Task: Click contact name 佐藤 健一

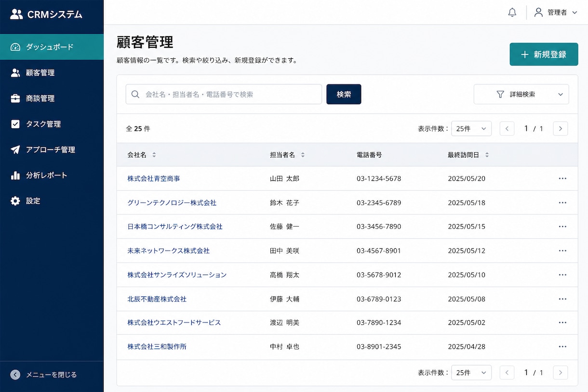Action: coord(285,226)
